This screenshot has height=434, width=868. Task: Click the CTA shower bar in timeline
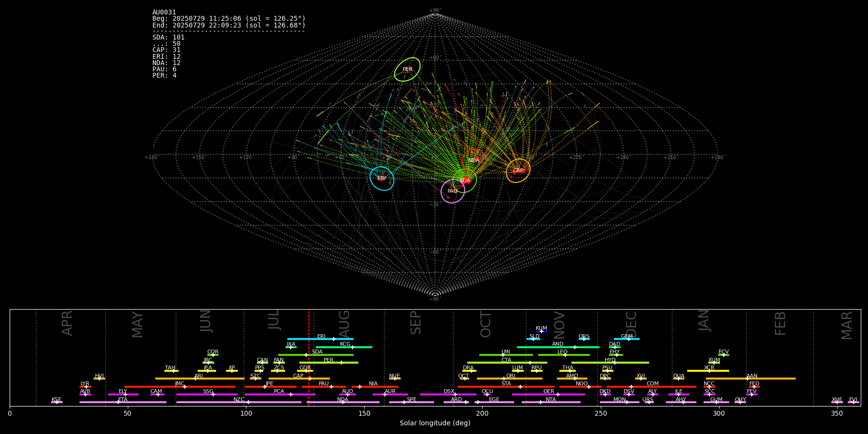[x=507, y=363]
